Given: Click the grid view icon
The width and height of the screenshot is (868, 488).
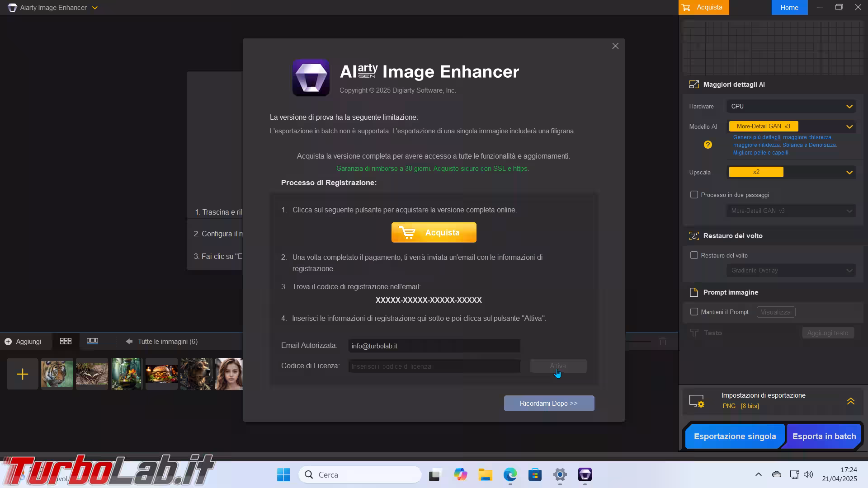Looking at the screenshot, I should [66, 341].
